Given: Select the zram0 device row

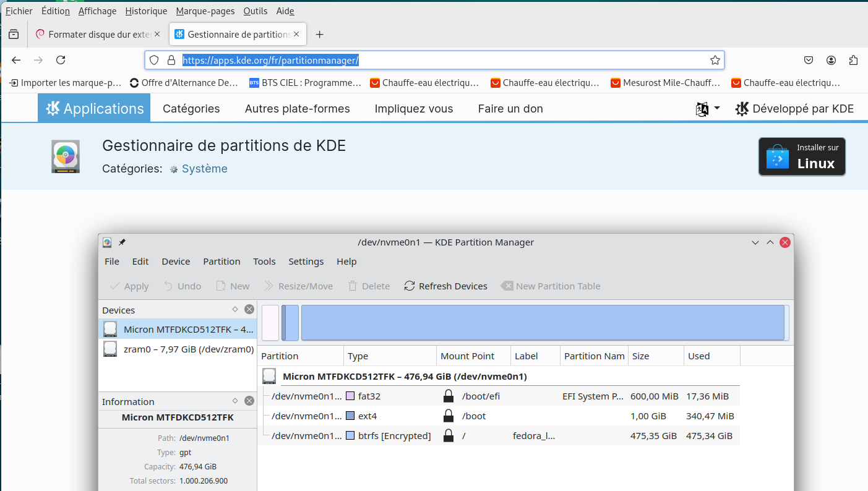Looking at the screenshot, I should coord(178,349).
